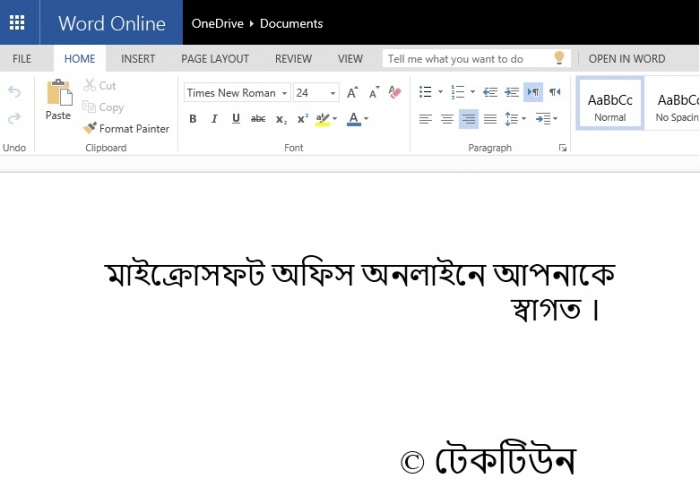This screenshot has height=504, width=700.
Task: Switch to the PAGE LAYOUT tab
Action: pos(215,58)
